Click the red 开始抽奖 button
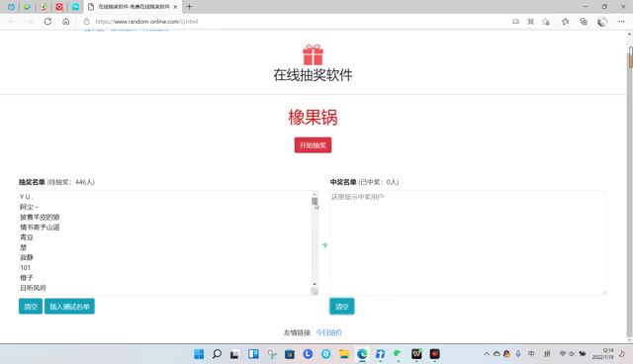 point(313,145)
